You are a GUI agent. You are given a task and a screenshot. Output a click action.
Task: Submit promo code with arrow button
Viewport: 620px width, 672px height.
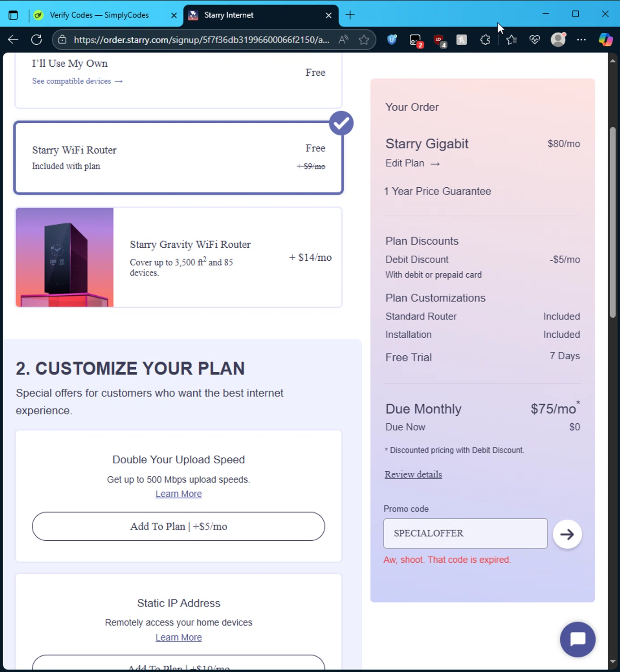[567, 534]
